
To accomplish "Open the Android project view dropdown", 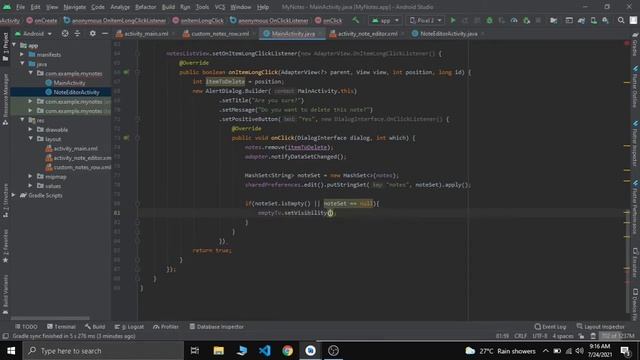I will pyautogui.click(x=33, y=33).
